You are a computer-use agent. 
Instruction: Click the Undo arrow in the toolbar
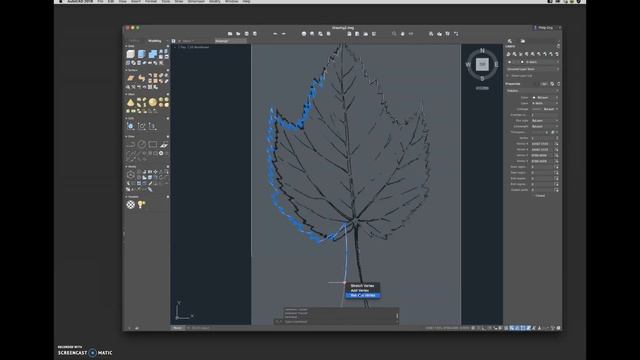275,34
